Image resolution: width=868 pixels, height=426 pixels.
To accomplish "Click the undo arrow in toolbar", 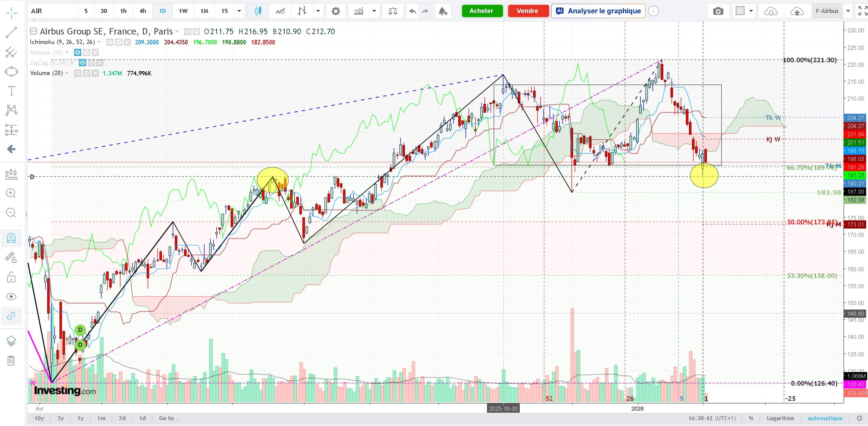I will coord(412,11).
